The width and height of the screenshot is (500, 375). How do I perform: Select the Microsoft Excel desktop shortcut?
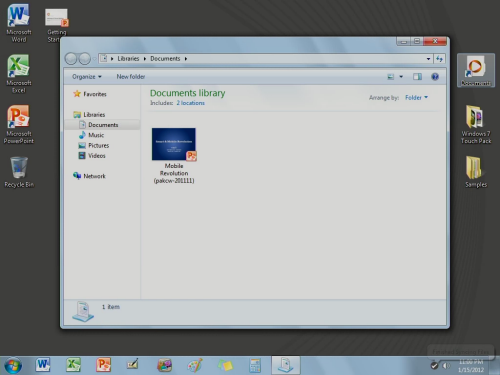(19, 74)
